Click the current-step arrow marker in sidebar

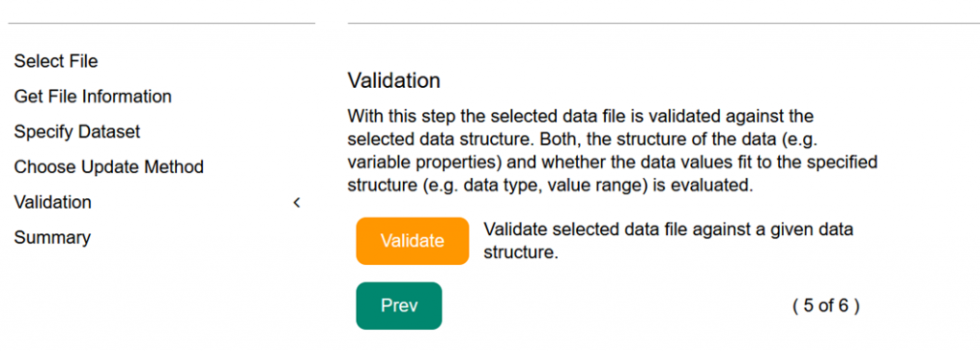coord(297,203)
